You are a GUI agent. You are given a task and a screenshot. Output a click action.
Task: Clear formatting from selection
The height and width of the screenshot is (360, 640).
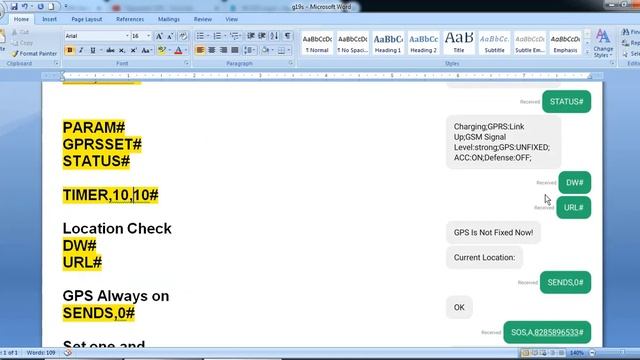coord(183,36)
